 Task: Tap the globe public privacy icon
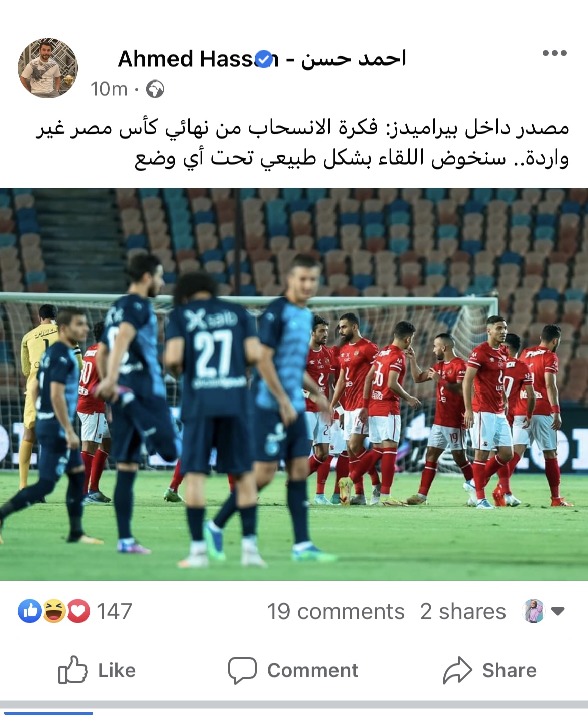(x=155, y=89)
